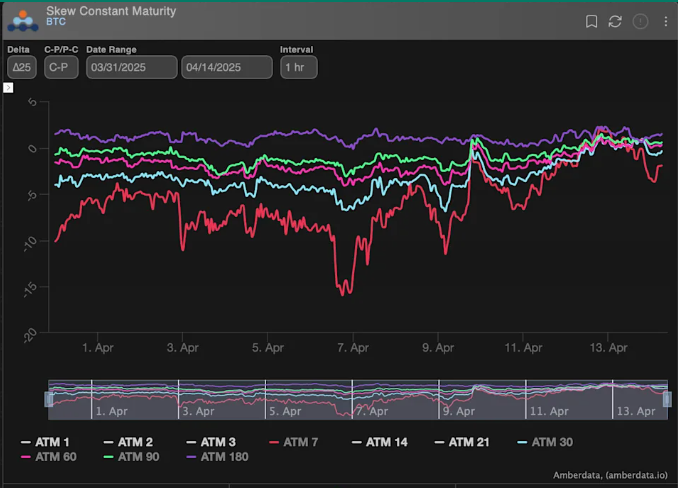Click the start date 03/31/2025 field
Screen dimensions: 678x488
(x=131, y=67)
